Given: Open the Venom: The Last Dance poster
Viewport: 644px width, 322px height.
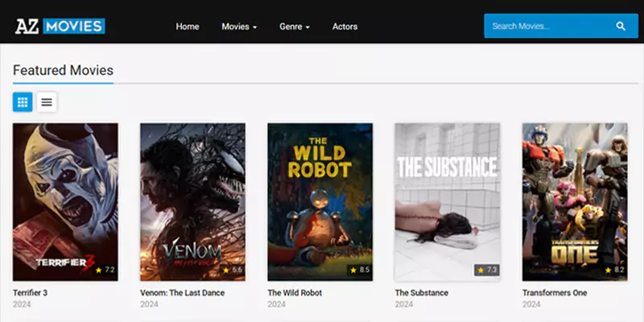Looking at the screenshot, I should coord(192,202).
